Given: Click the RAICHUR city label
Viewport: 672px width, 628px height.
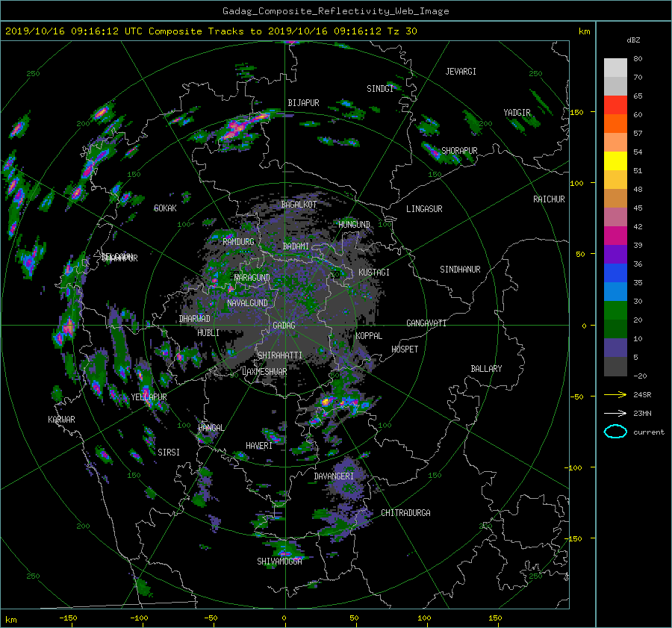Looking at the screenshot, I should (549, 199).
